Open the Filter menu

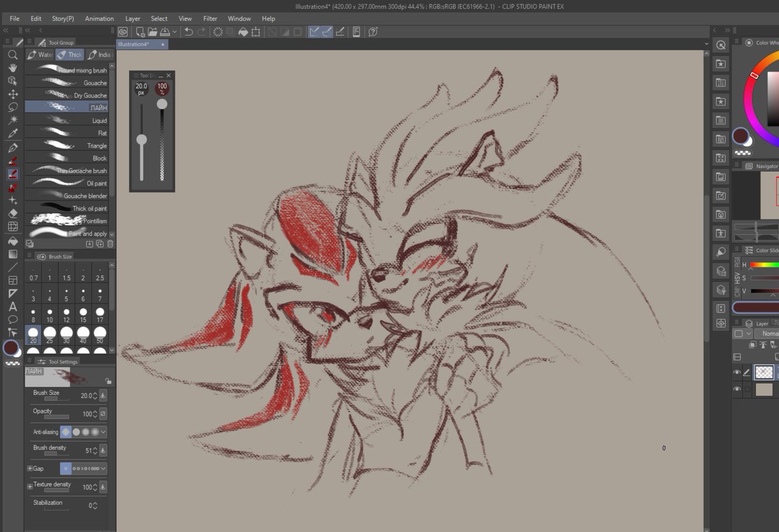[210, 18]
